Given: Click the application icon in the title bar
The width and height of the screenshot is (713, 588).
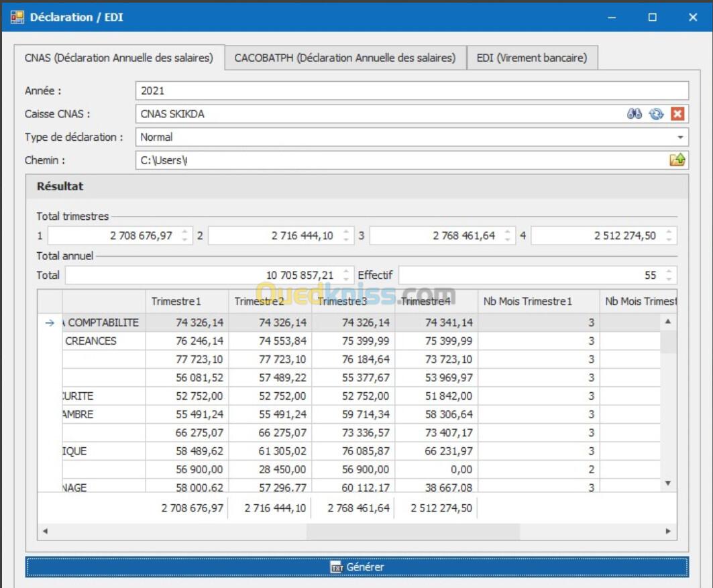Looking at the screenshot, I should point(17,17).
